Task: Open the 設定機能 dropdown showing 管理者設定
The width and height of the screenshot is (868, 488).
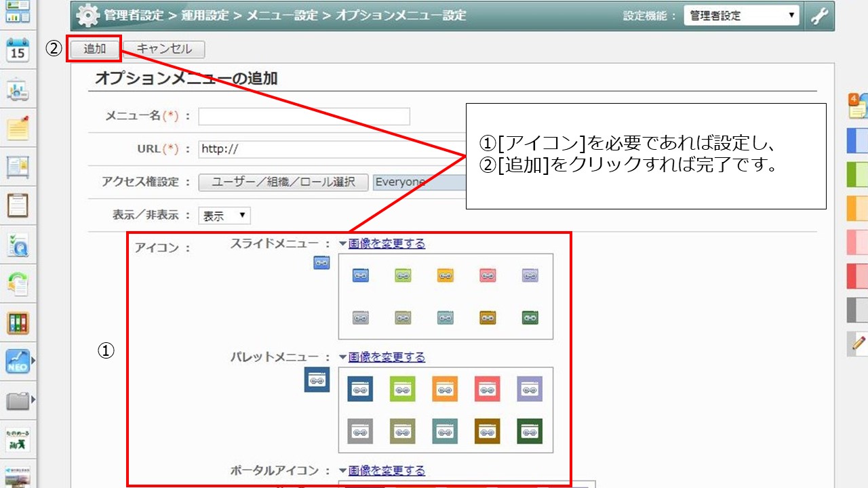Action: 742,16
